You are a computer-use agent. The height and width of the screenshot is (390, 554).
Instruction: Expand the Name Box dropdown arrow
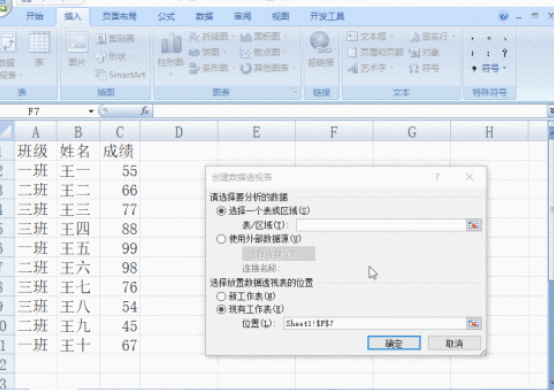(91, 111)
